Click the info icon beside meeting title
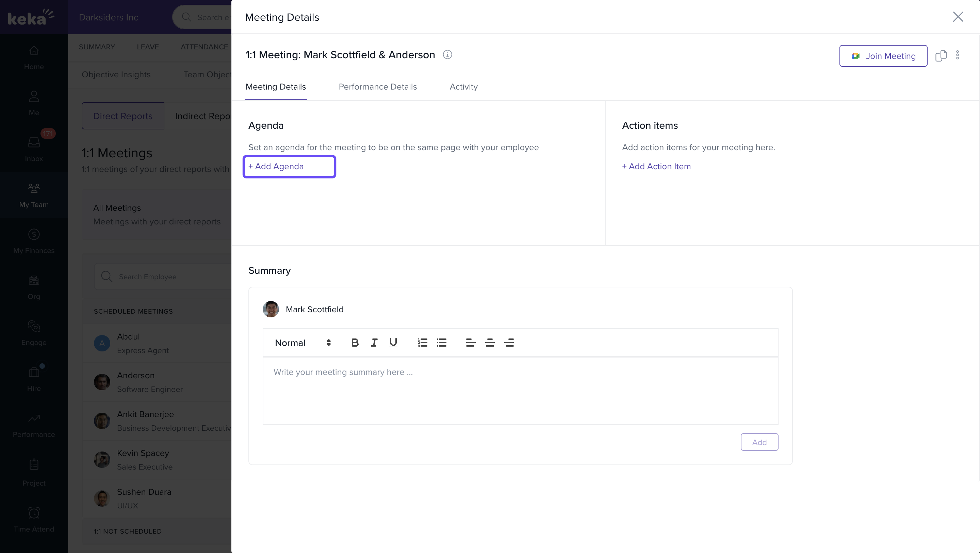The width and height of the screenshot is (980, 553). point(447,55)
